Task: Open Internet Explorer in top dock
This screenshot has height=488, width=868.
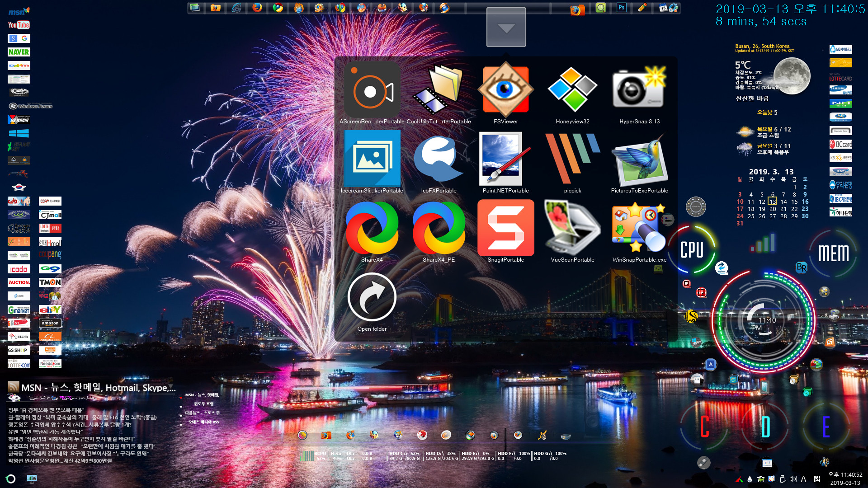Action: 236,8
